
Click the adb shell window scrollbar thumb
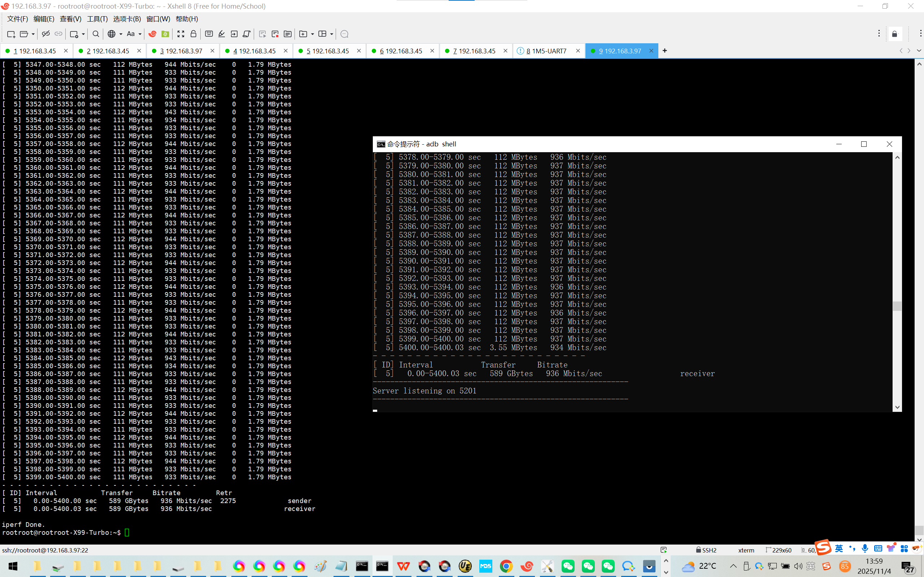click(x=897, y=306)
